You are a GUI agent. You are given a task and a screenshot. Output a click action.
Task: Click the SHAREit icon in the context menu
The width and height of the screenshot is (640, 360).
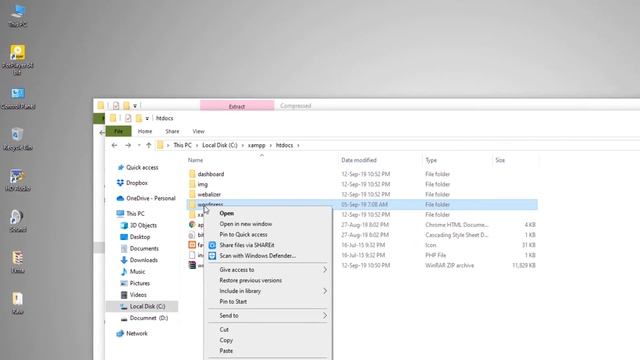tap(212, 245)
